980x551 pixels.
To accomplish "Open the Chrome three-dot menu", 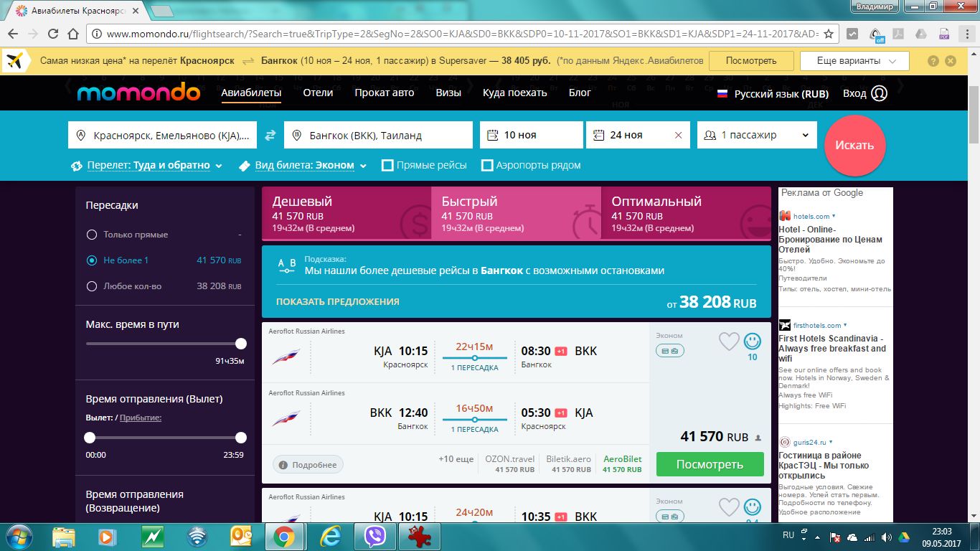I will [966, 34].
